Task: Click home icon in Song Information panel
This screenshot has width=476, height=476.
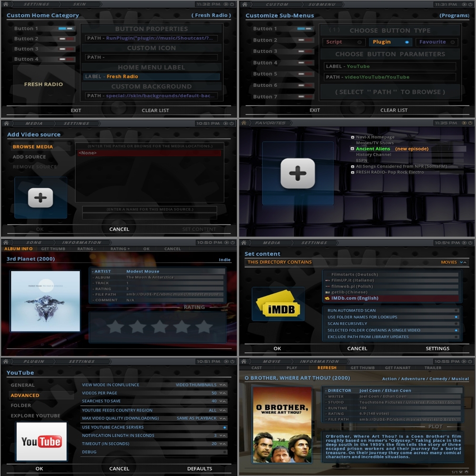Action: [6, 242]
